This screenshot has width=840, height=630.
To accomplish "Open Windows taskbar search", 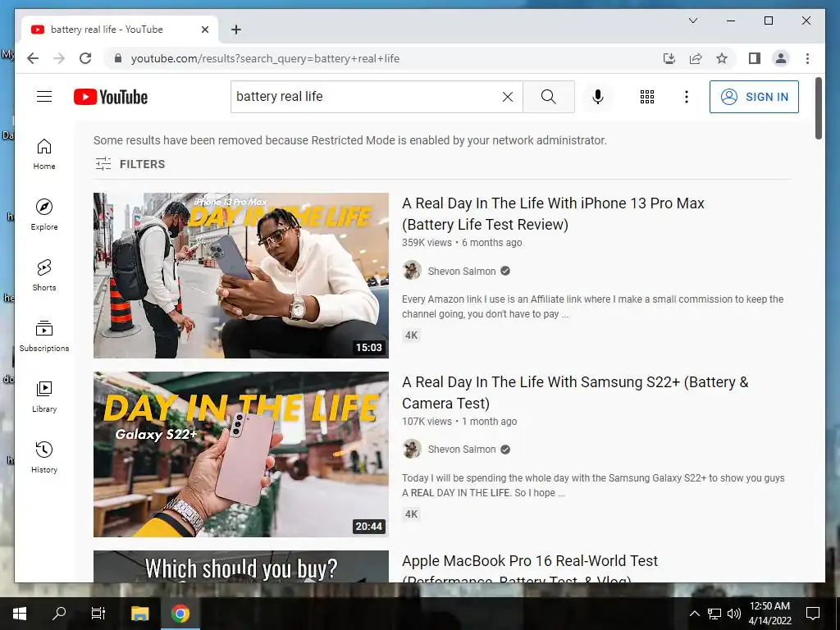I will point(59,614).
